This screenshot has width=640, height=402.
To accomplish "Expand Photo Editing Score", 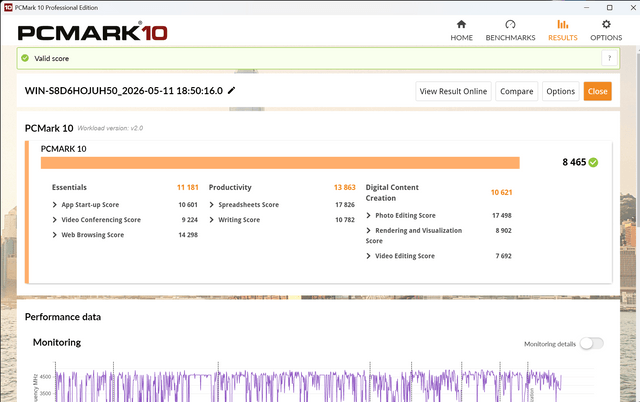I will pyautogui.click(x=369, y=215).
